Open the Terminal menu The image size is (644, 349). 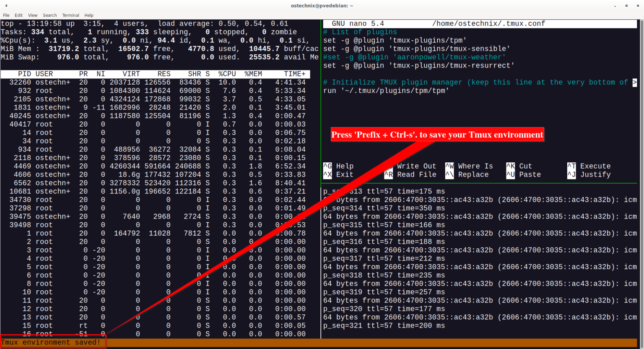70,15
